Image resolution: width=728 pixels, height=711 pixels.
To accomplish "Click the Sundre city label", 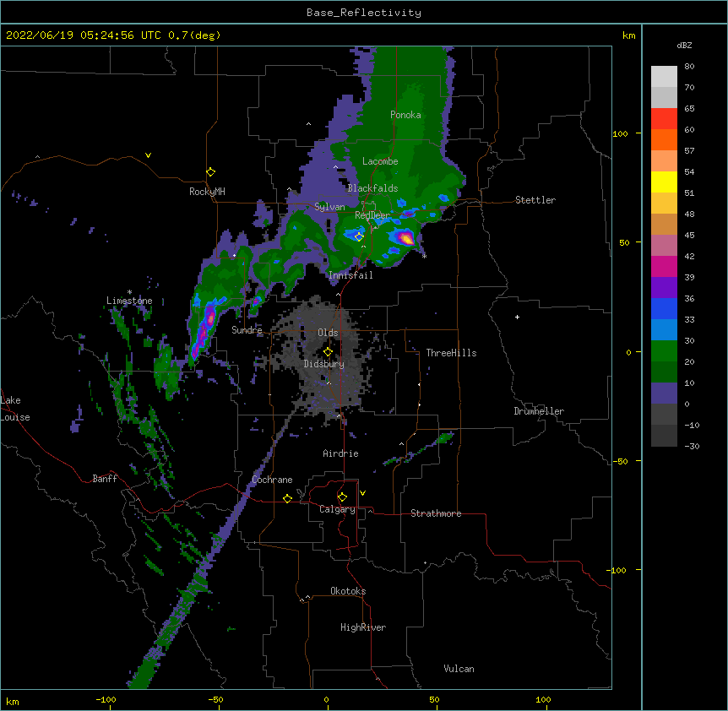I will [x=247, y=330].
